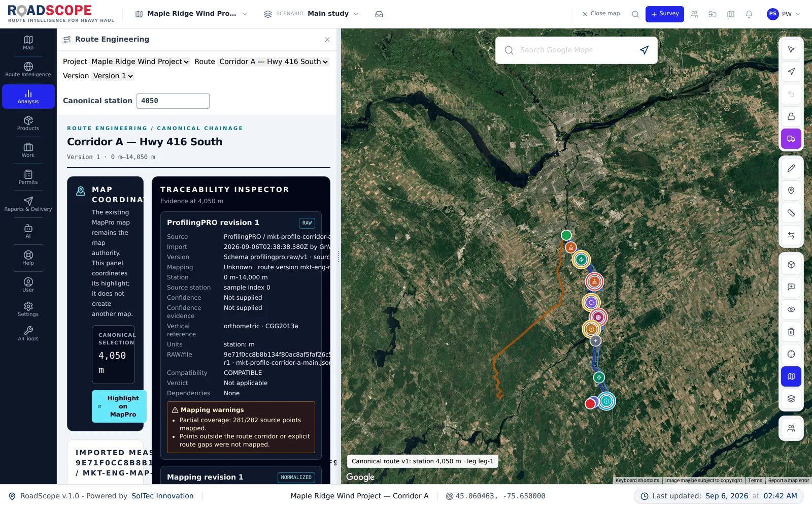Click the trash delete map tool
This screenshot has width=812, height=508.
pyautogui.click(x=791, y=332)
